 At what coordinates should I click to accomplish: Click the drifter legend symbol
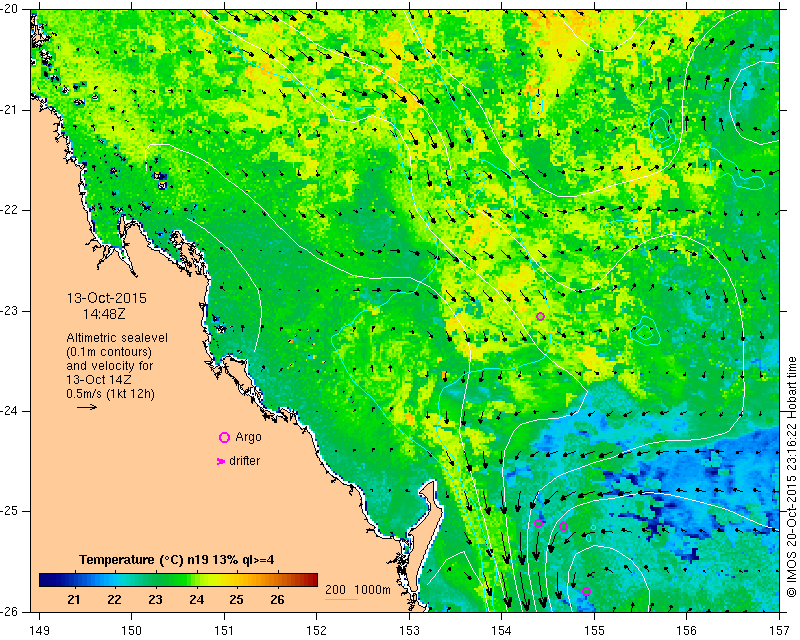(221, 461)
